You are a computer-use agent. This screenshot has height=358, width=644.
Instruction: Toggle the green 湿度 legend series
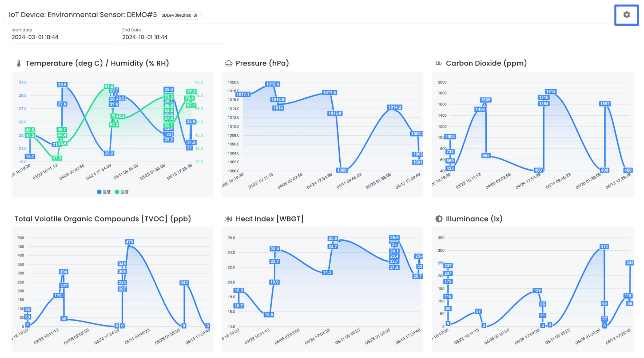click(122, 192)
